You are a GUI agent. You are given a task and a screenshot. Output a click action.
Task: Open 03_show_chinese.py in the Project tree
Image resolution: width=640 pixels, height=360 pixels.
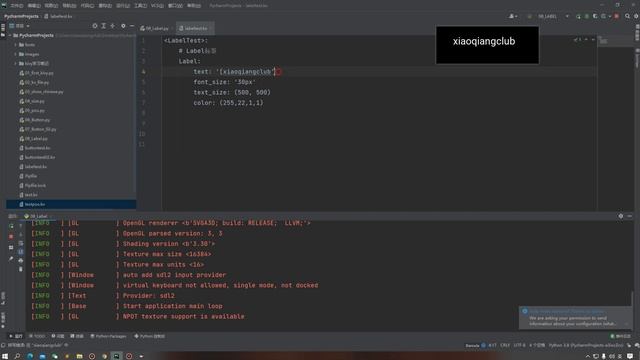[41, 92]
